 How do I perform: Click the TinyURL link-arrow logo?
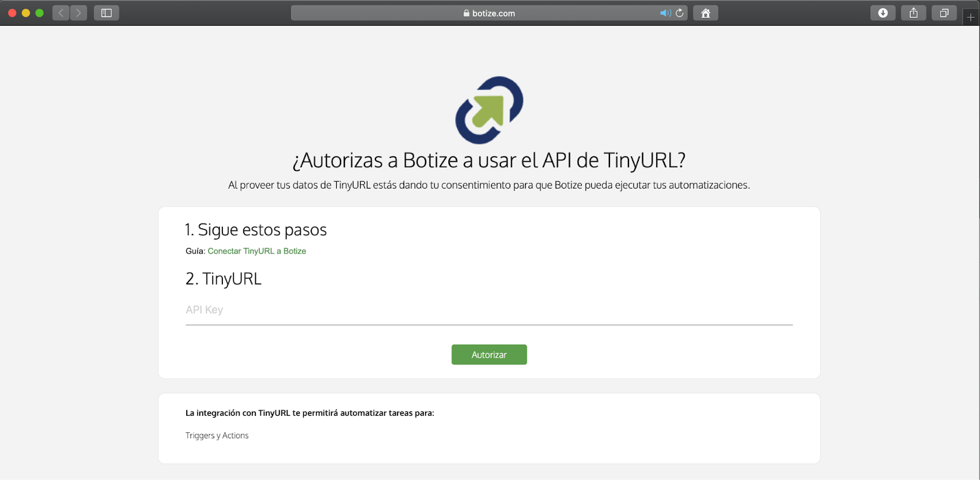point(489,110)
